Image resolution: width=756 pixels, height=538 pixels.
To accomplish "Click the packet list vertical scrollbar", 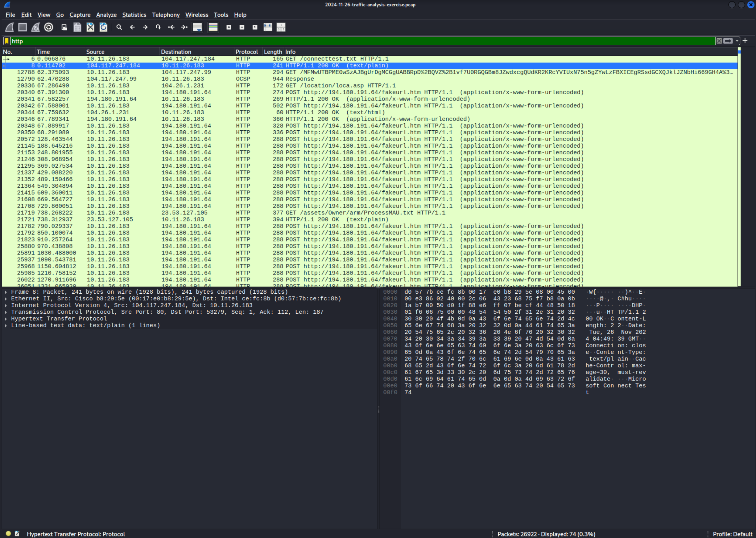I will tap(739, 166).
